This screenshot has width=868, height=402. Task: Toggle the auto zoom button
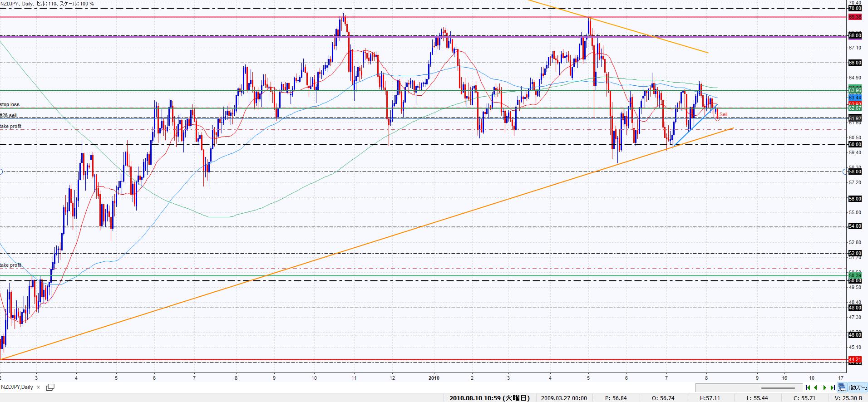858,387
